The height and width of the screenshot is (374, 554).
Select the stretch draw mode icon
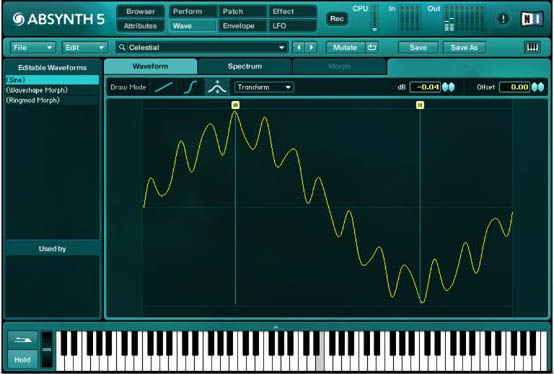coord(217,87)
